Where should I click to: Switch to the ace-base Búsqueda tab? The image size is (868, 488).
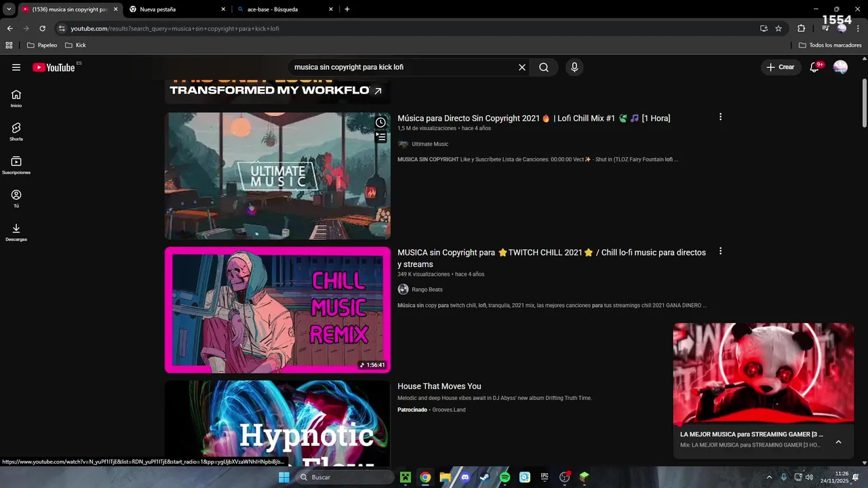(x=285, y=9)
